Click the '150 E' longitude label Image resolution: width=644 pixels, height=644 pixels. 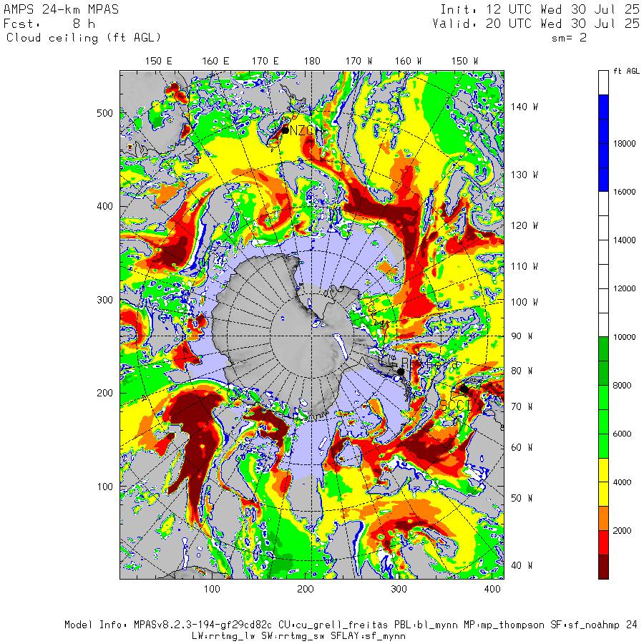[159, 61]
